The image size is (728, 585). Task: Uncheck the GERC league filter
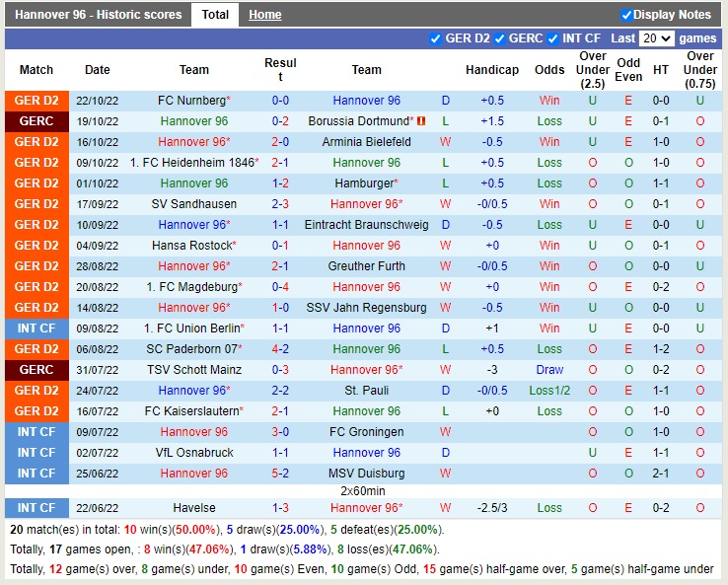[500, 38]
